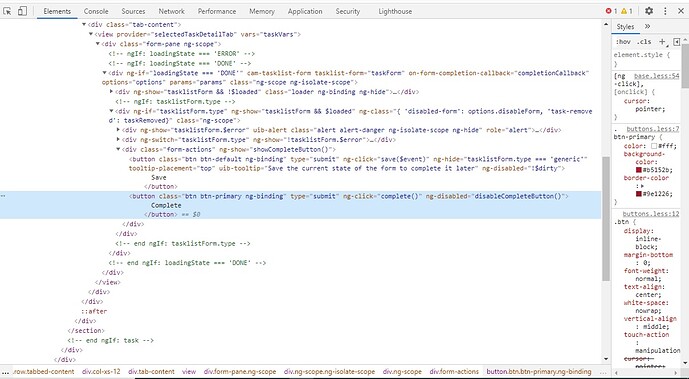Add new style rule with plus icon
The height and width of the screenshot is (379, 689).
[662, 42]
